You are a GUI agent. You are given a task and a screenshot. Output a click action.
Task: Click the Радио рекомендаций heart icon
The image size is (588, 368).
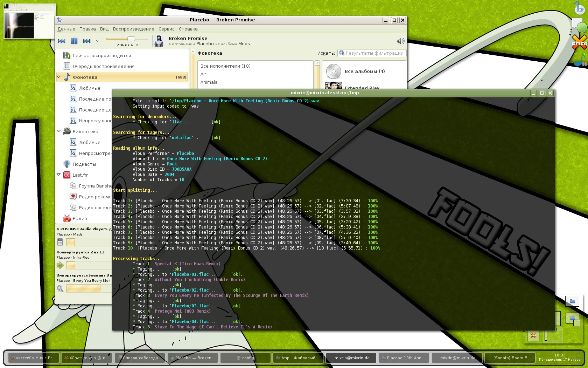point(73,197)
